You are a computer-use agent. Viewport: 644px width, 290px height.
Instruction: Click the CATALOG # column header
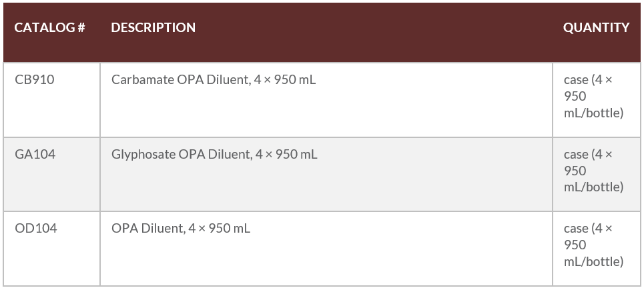click(x=49, y=28)
